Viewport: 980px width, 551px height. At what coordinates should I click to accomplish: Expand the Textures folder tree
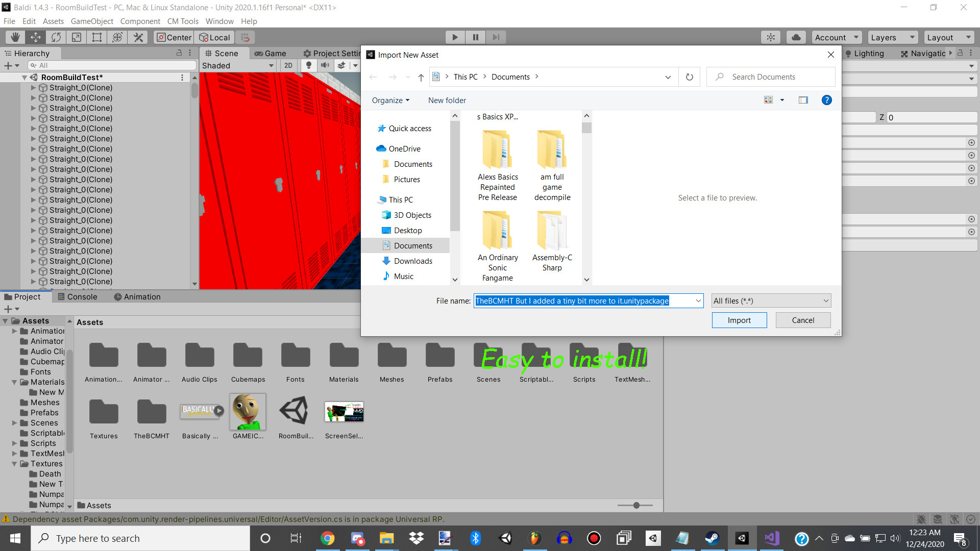tap(15, 464)
